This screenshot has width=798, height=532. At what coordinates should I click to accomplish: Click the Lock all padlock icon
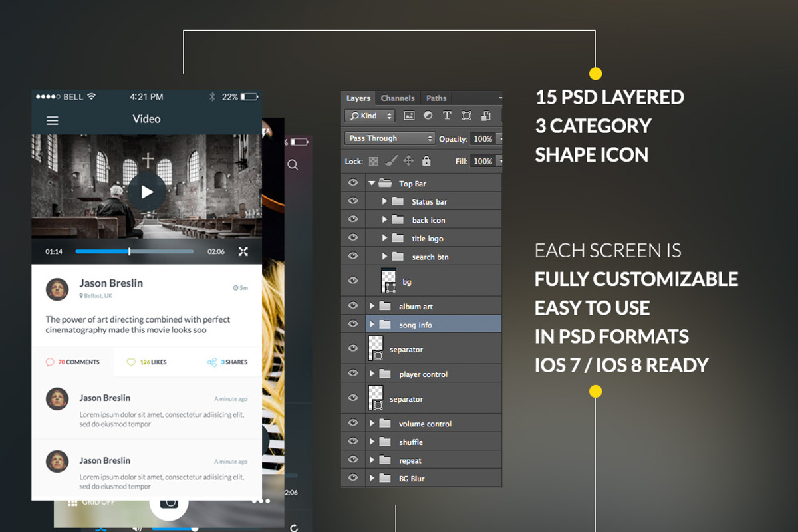[426, 160]
